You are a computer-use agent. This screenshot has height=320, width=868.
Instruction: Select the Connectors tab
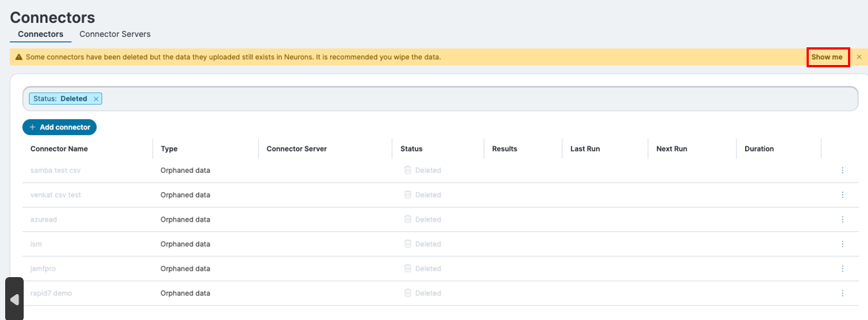[x=41, y=34]
